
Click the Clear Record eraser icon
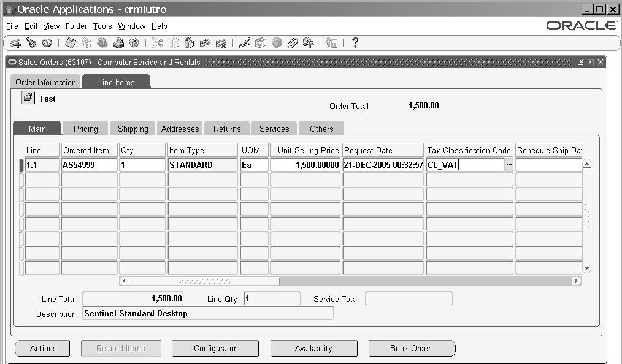(205, 43)
